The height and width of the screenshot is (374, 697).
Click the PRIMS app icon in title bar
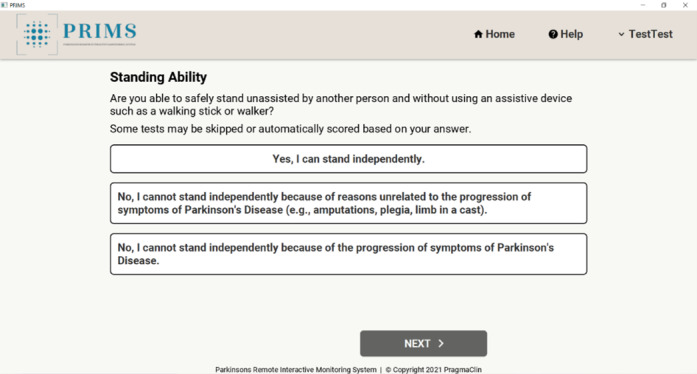pyautogui.click(x=4, y=5)
